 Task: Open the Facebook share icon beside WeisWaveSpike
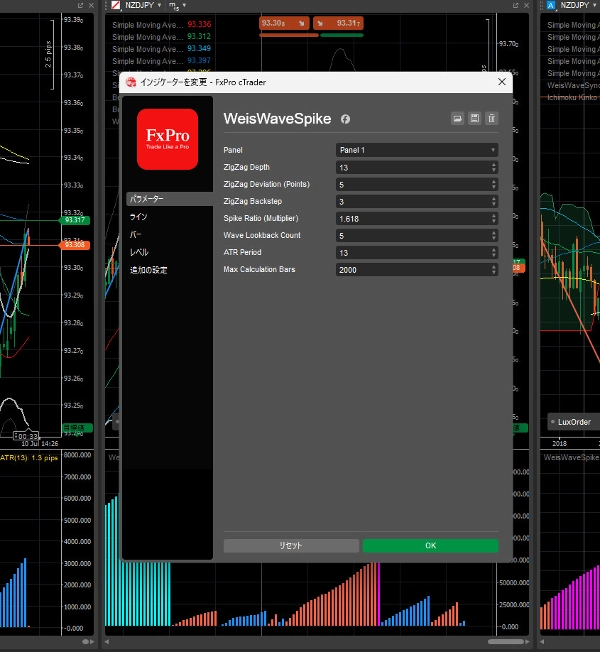click(345, 119)
